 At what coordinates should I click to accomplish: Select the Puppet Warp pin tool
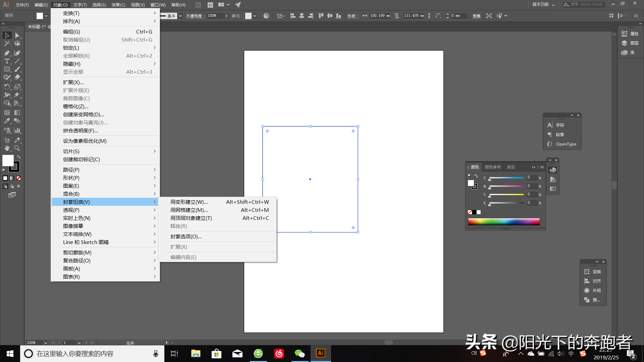[x=17, y=95]
